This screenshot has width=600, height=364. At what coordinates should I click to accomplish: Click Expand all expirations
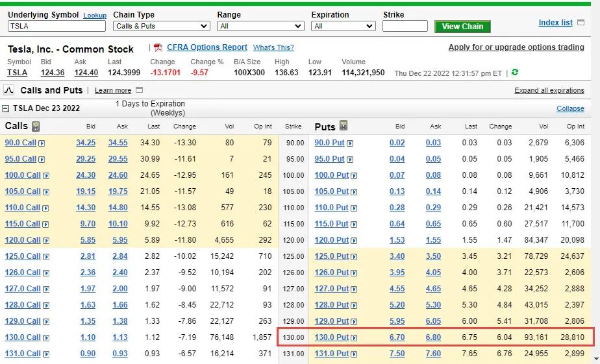click(x=549, y=90)
